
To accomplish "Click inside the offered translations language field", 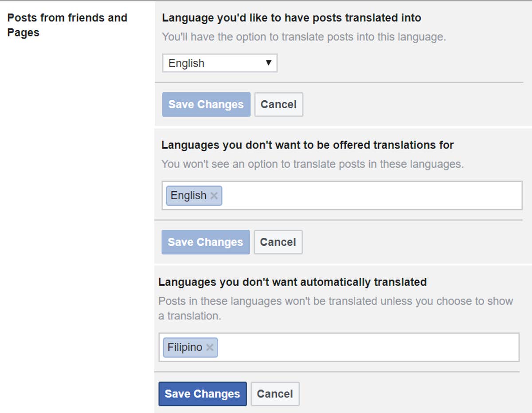I will (355, 195).
